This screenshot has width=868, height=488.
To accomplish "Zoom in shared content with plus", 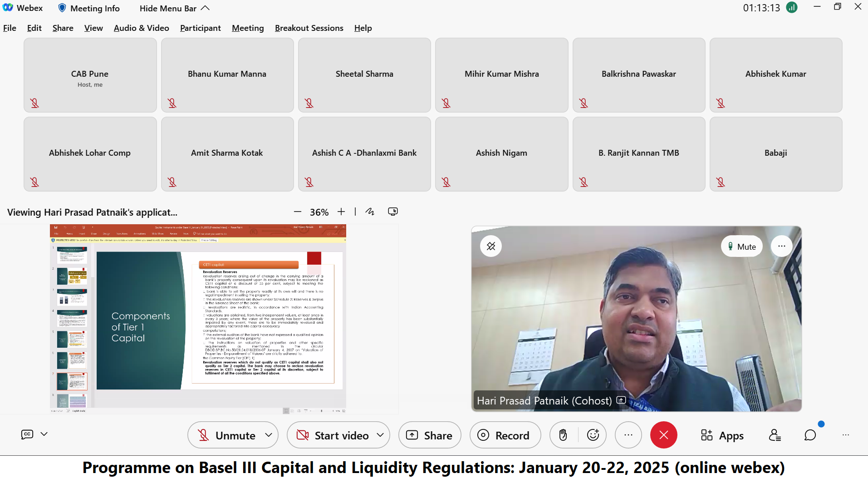I will click(x=341, y=212).
